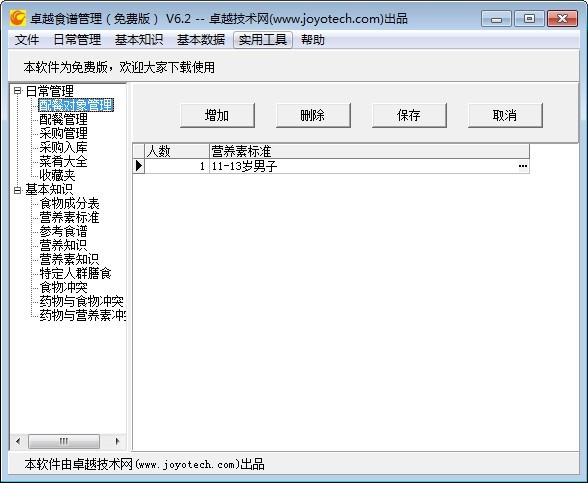Click the orange application logo icon in title bar
588x483 pixels.
[x=18, y=18]
